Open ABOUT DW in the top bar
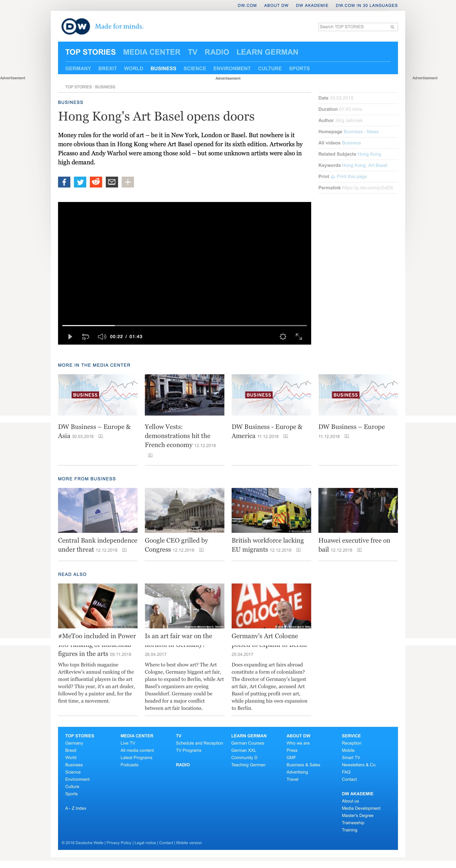 tap(276, 5)
